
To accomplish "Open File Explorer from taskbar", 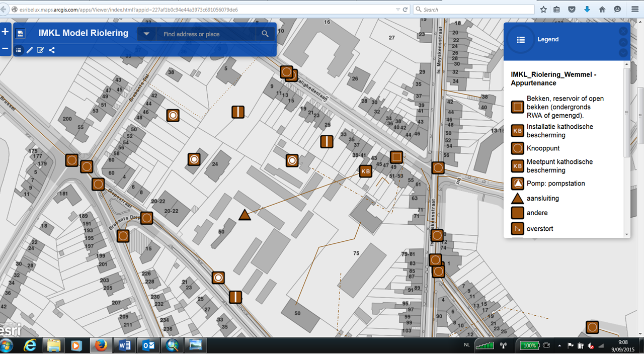I will pos(54,346).
